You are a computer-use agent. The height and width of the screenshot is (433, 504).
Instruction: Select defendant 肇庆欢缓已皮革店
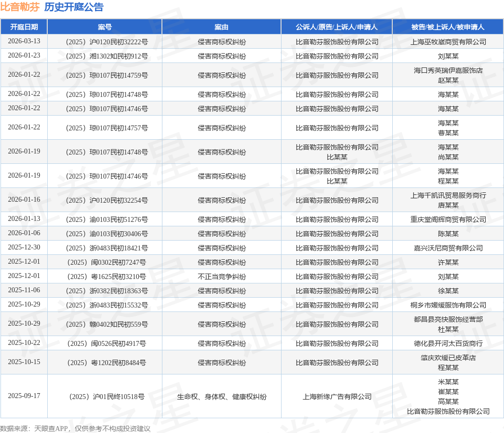(448, 358)
